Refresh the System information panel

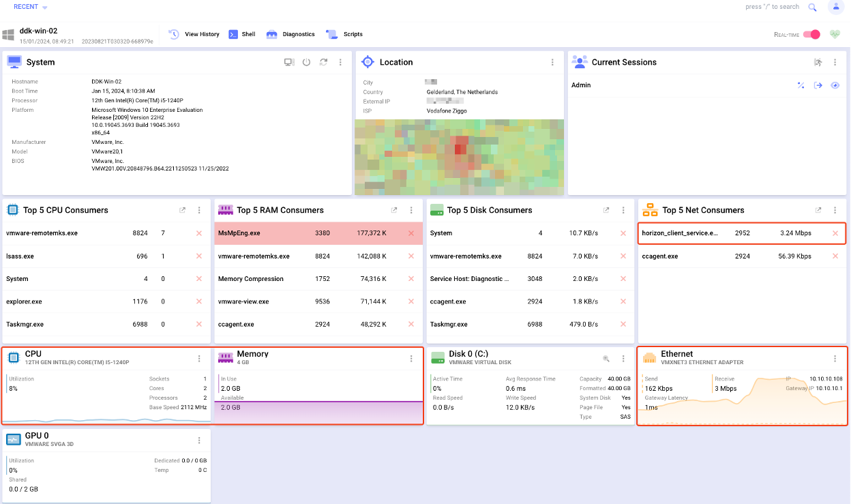point(323,61)
